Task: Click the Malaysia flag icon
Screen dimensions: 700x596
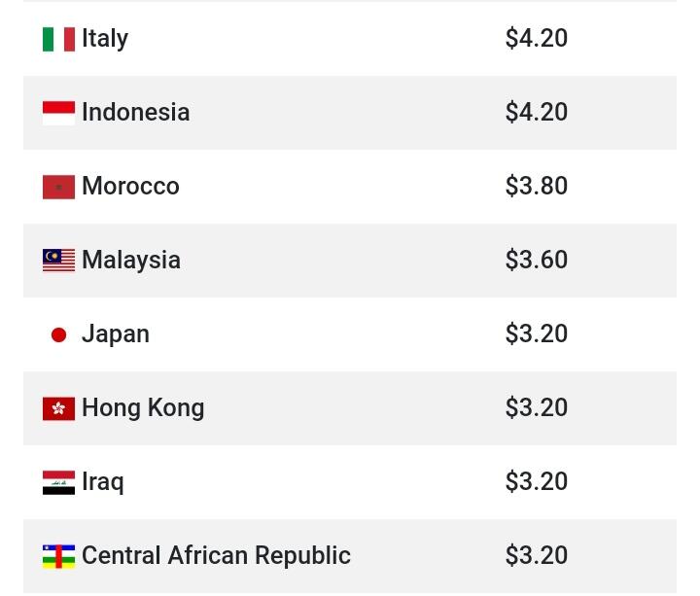Action: click(58, 261)
